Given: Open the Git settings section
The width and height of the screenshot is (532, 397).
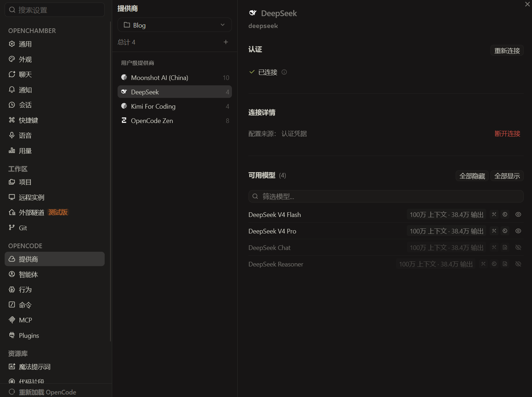Looking at the screenshot, I should (54, 228).
